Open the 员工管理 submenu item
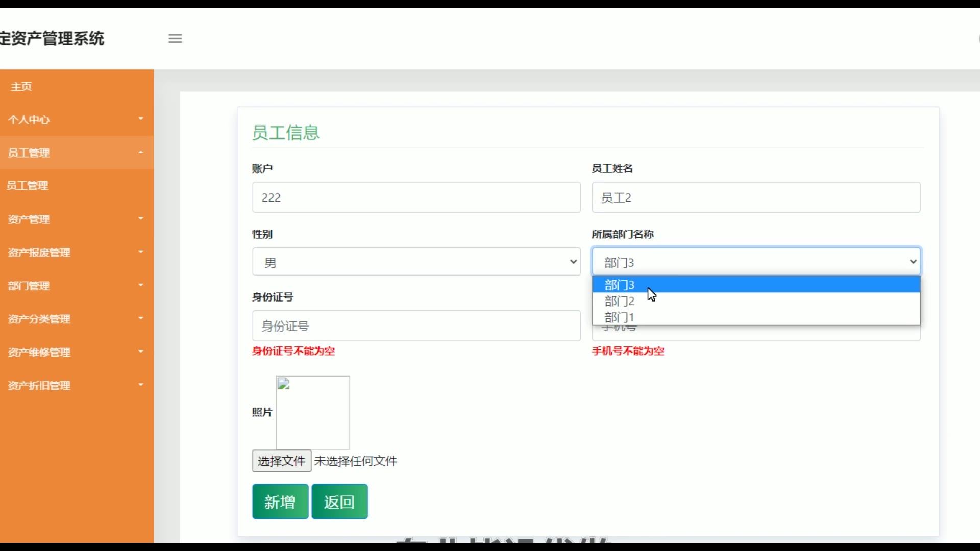The width and height of the screenshot is (980, 551). [x=28, y=186]
